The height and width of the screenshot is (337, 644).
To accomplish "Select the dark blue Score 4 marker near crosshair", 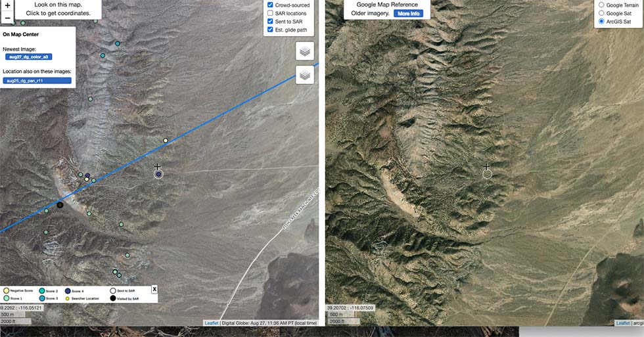I will coord(158,175).
